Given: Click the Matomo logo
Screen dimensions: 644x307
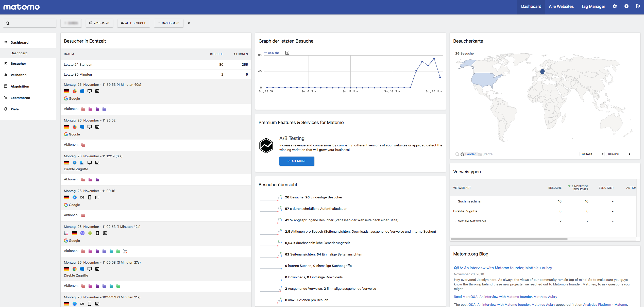Looking at the screenshot, I should [x=22, y=7].
